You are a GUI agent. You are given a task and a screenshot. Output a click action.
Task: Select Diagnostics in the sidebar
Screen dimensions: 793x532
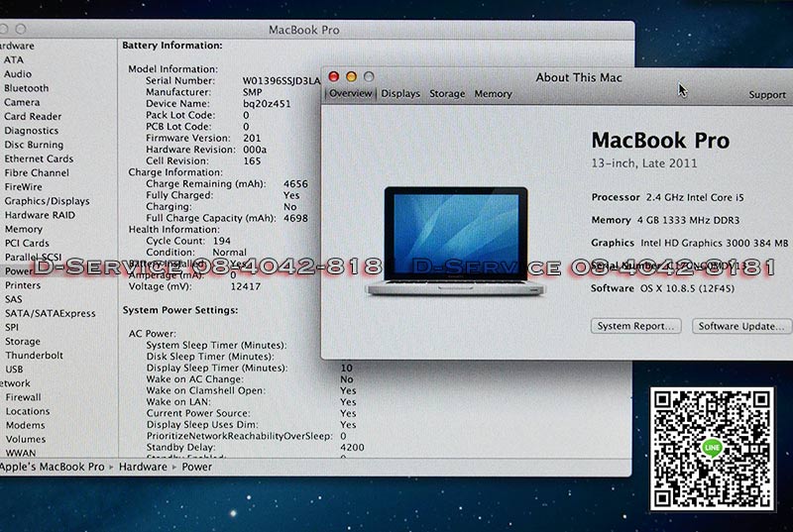31,131
